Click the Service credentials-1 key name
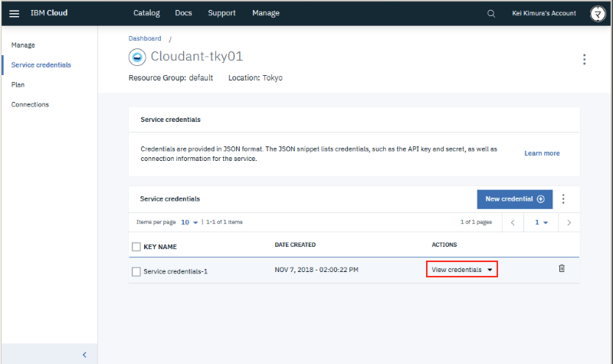The height and width of the screenshot is (364, 613). coord(175,271)
